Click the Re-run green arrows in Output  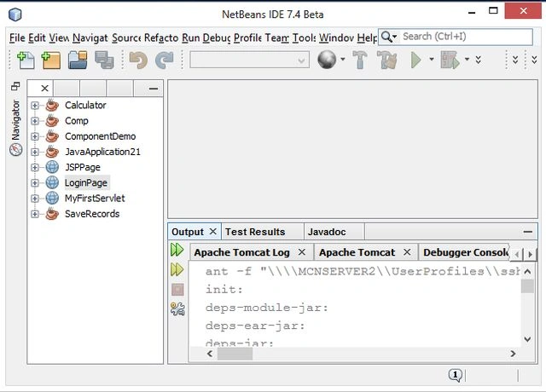point(177,250)
